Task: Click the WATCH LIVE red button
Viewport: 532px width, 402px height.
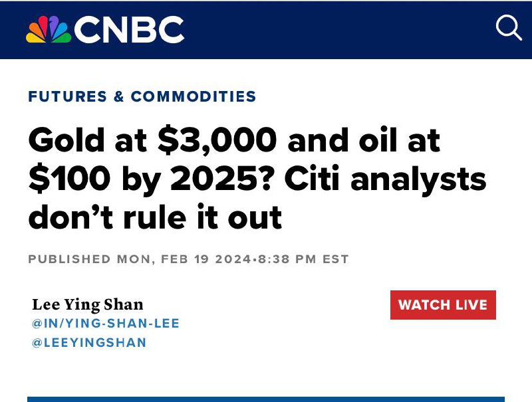Action: (x=443, y=305)
